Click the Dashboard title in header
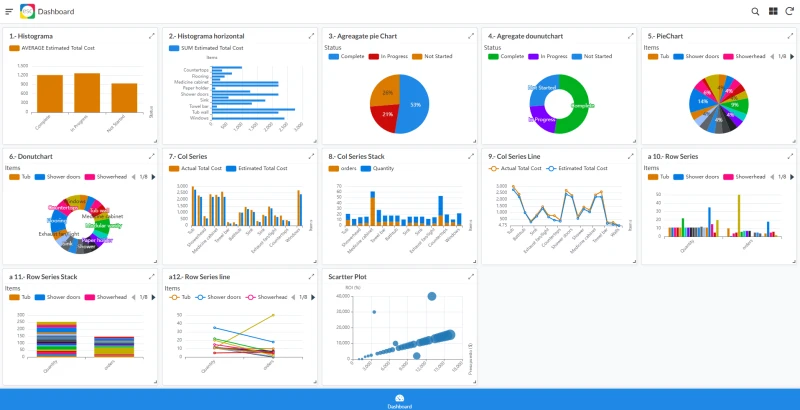The image size is (800, 410). pyautogui.click(x=56, y=11)
